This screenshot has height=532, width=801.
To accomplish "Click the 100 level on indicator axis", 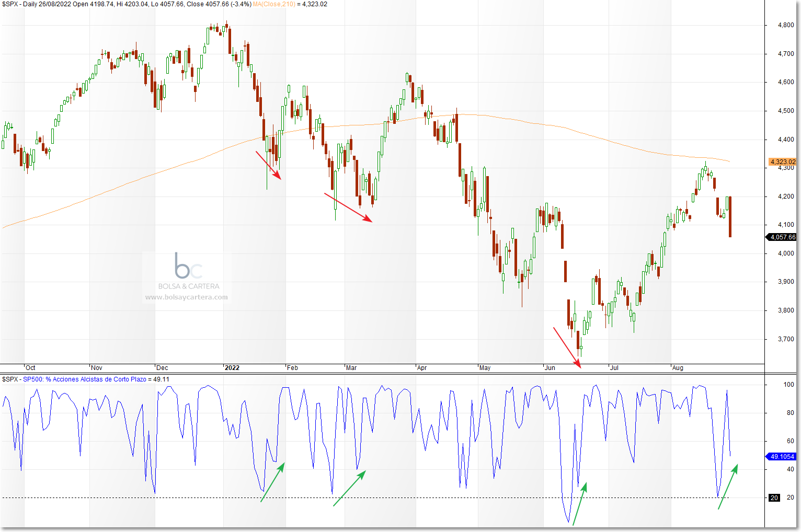I will click(x=788, y=385).
